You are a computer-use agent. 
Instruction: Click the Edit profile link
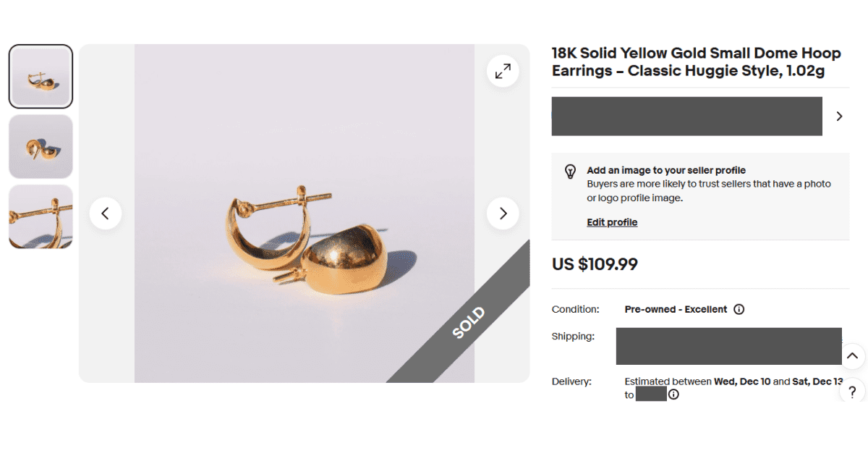coord(612,222)
